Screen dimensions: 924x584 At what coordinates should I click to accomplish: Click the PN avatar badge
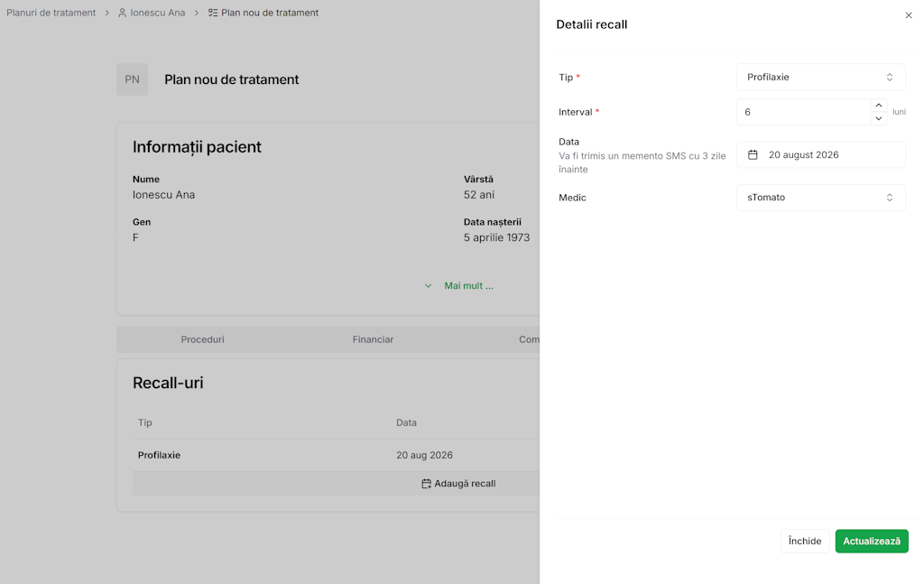pos(132,79)
